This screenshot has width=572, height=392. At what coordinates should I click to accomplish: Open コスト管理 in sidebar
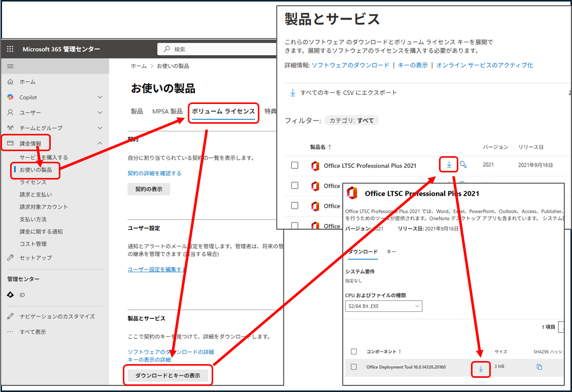[33, 244]
